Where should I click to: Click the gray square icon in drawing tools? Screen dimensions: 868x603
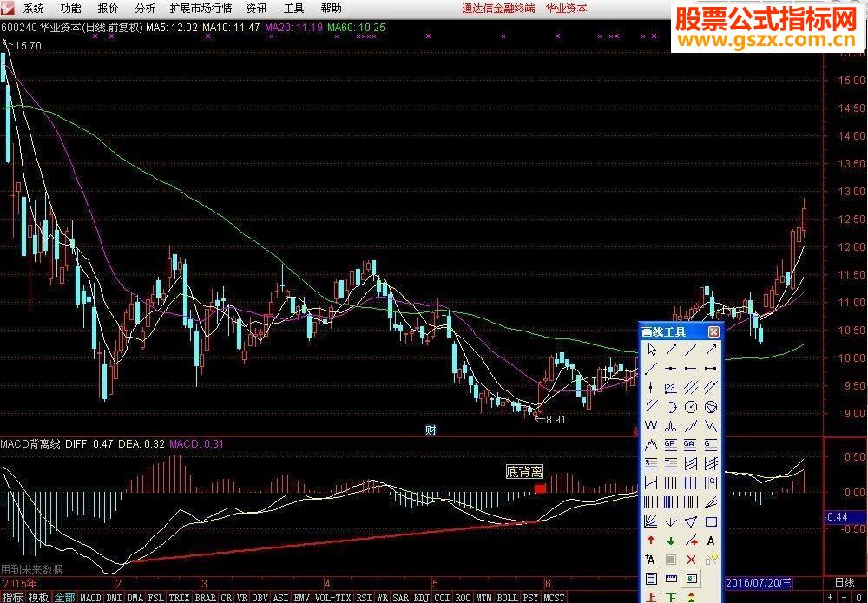[x=671, y=560]
